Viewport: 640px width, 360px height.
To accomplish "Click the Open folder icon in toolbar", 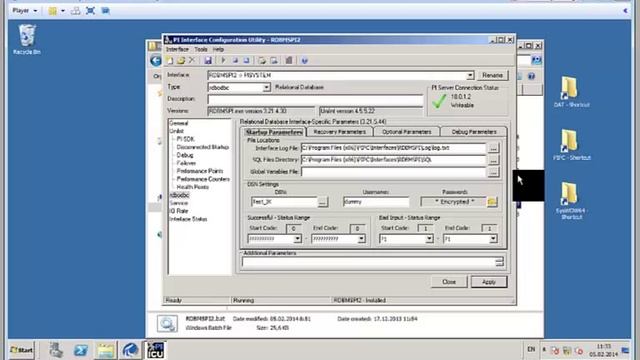I will pyautogui.click(x=181, y=61).
